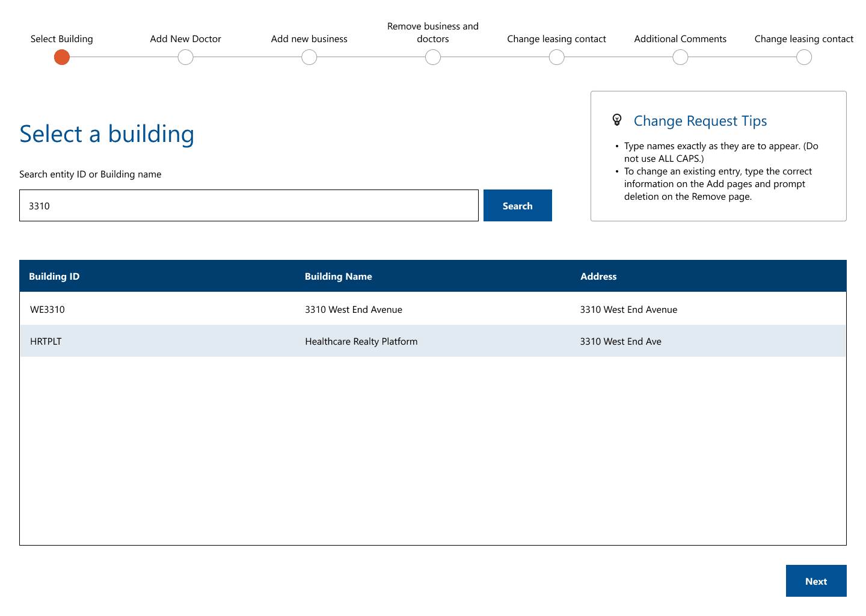This screenshot has height=616, width=866.
Task: Click the Building ID column header
Action: coord(54,277)
